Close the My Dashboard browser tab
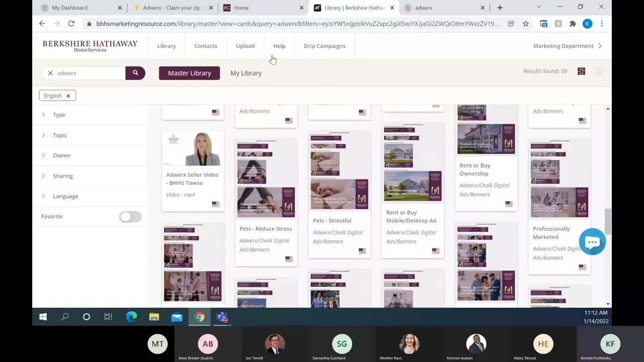The width and height of the screenshot is (644, 362). tap(120, 8)
